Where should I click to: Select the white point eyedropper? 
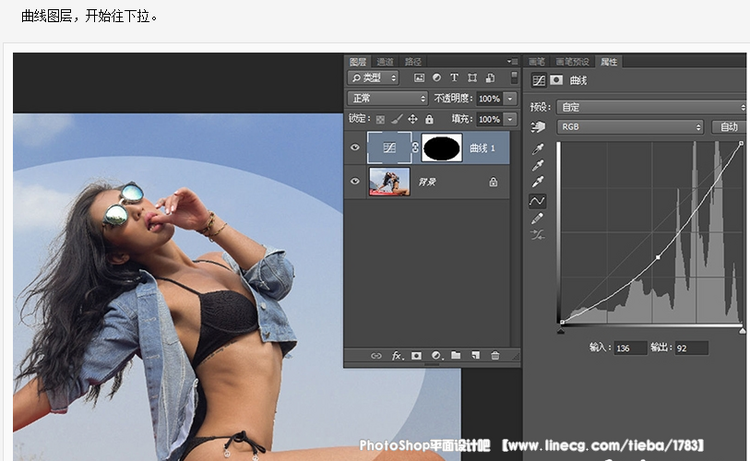[538, 182]
